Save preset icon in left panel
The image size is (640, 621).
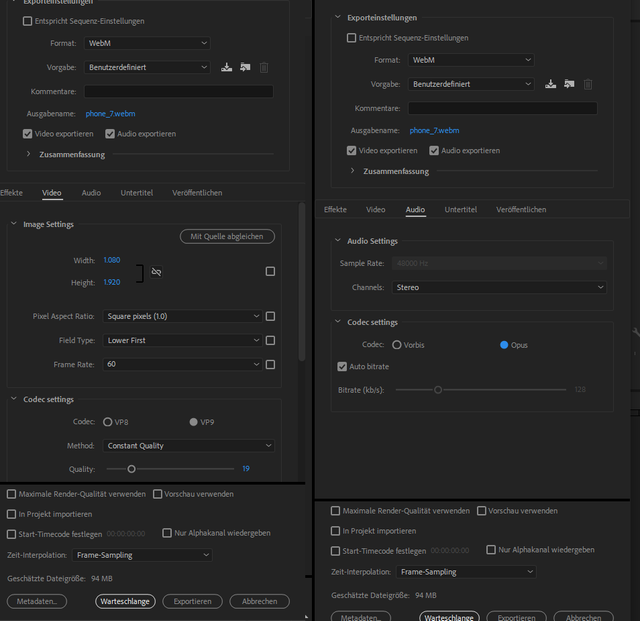coord(227,67)
